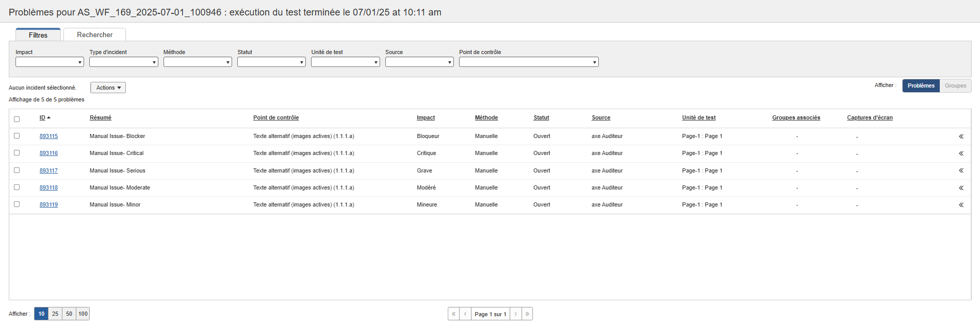Expand details chevron for issue 893115
The height and width of the screenshot is (326, 980).
point(961,136)
